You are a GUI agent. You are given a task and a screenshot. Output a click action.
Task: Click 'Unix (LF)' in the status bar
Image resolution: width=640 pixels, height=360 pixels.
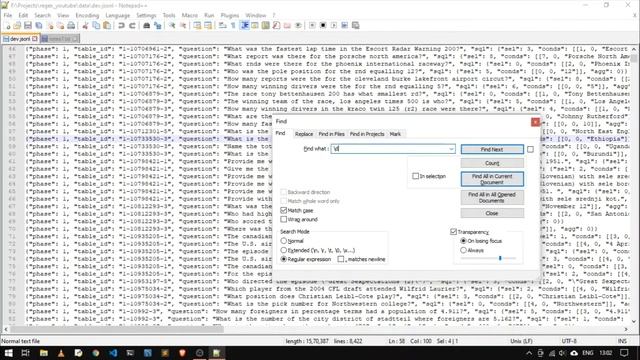click(521, 341)
